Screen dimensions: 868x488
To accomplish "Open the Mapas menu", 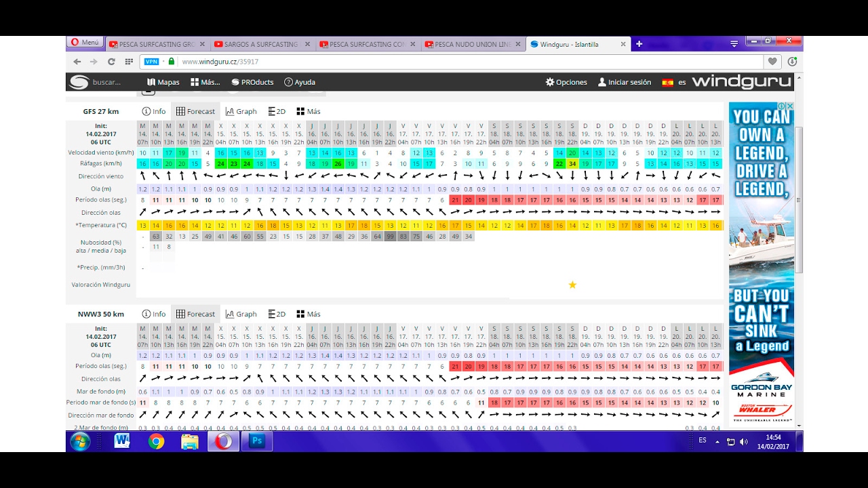I will (x=163, y=82).
